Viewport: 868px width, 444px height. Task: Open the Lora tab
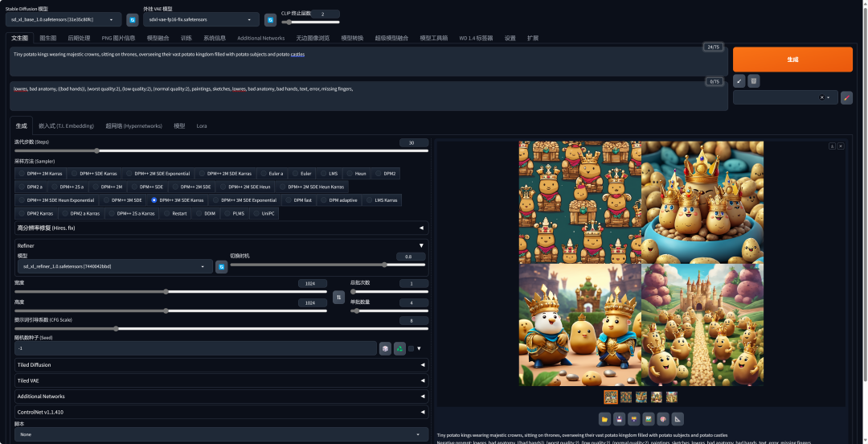coord(201,125)
